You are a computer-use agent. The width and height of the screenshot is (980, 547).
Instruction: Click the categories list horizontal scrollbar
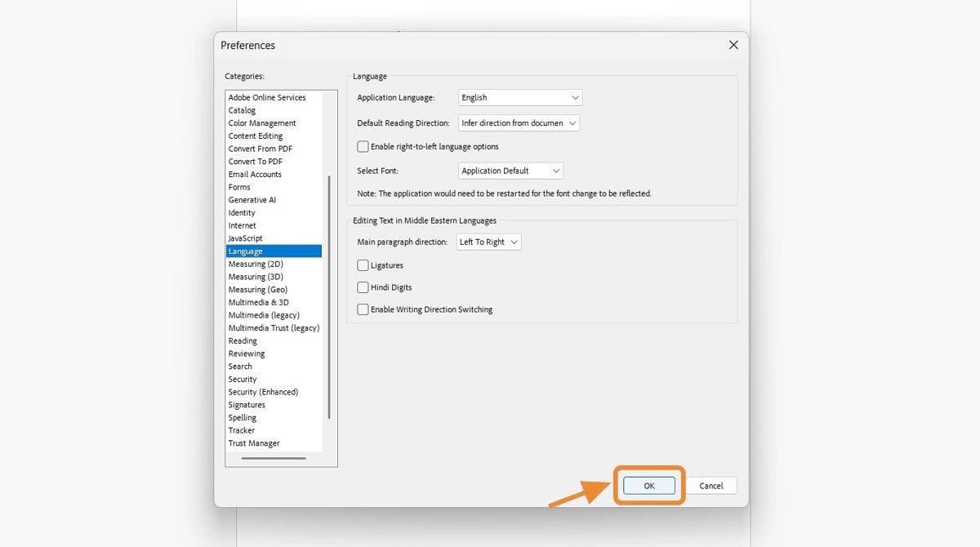tap(274, 458)
